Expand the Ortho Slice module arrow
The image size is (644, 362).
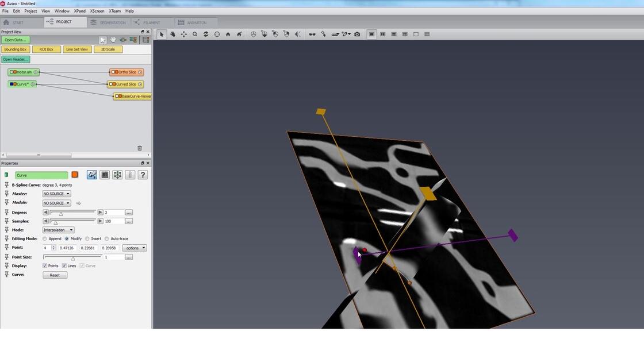[140, 72]
